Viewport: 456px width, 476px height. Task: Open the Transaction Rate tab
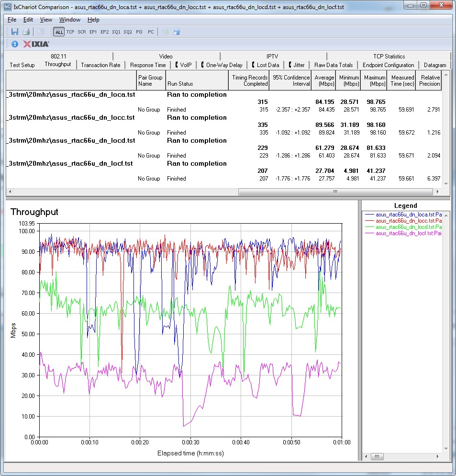pyautogui.click(x=101, y=65)
